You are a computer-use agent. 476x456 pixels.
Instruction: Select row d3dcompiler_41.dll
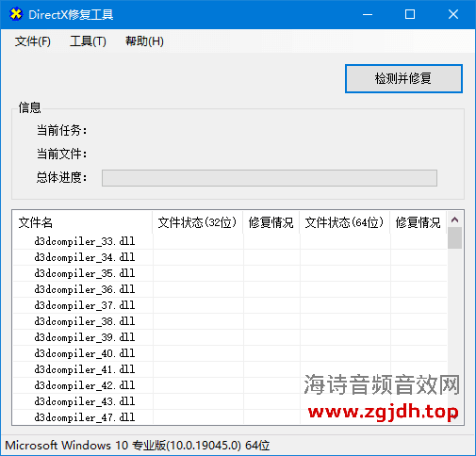tap(230, 369)
